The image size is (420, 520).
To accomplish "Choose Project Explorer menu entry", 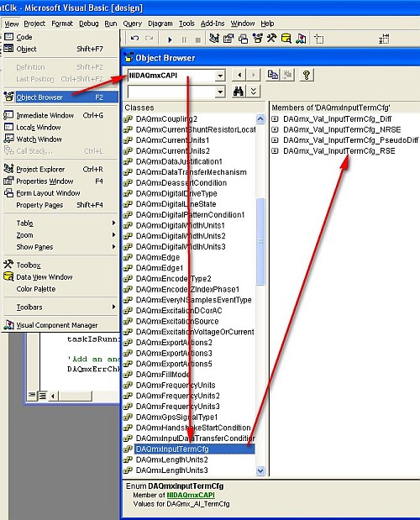I will 60,169.
